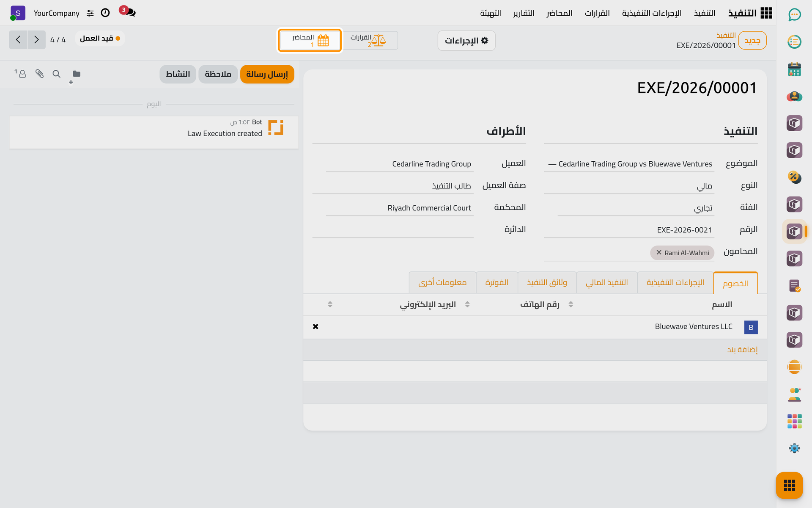
Task: Switch to the الإجراءات التنفيذية tab
Action: (675, 282)
